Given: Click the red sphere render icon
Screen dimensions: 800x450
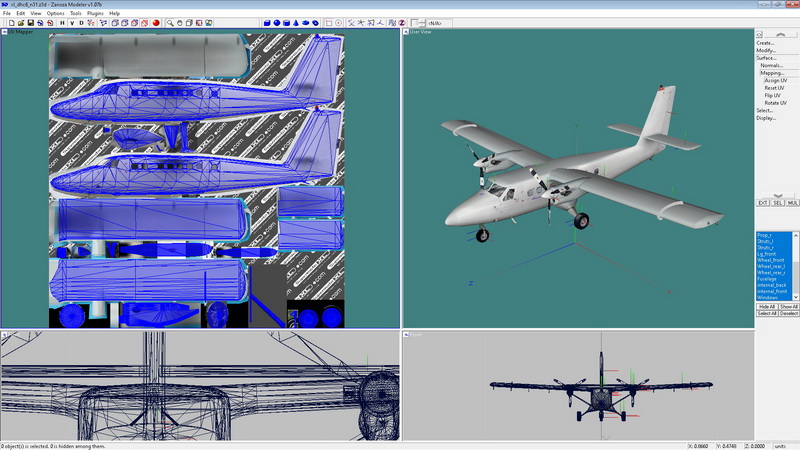Looking at the screenshot, I should [156, 22].
